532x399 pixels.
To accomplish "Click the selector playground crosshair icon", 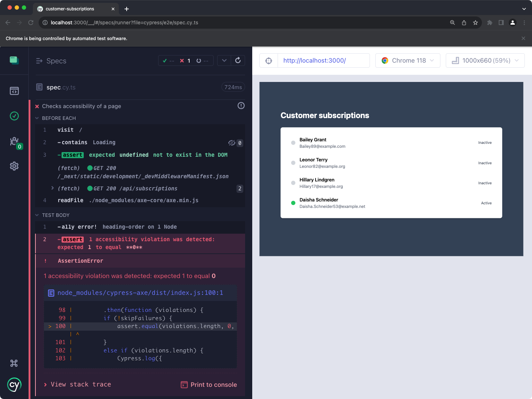I will pos(269,60).
